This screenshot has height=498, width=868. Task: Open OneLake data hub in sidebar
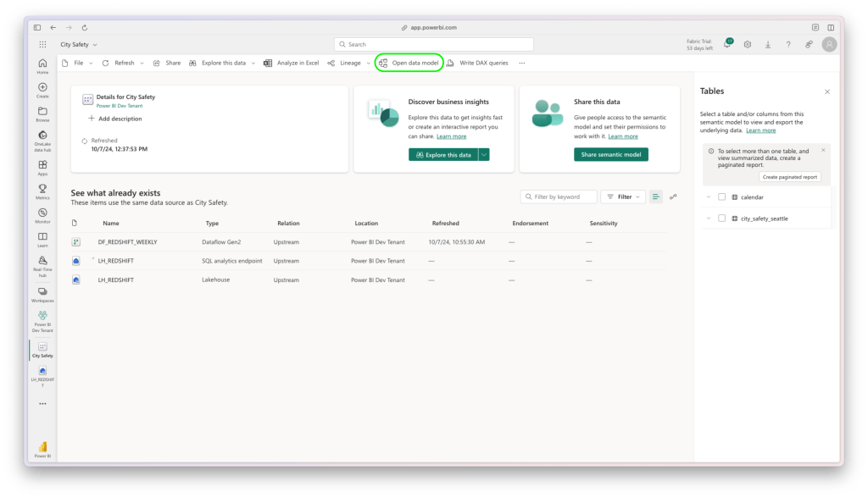click(42, 136)
